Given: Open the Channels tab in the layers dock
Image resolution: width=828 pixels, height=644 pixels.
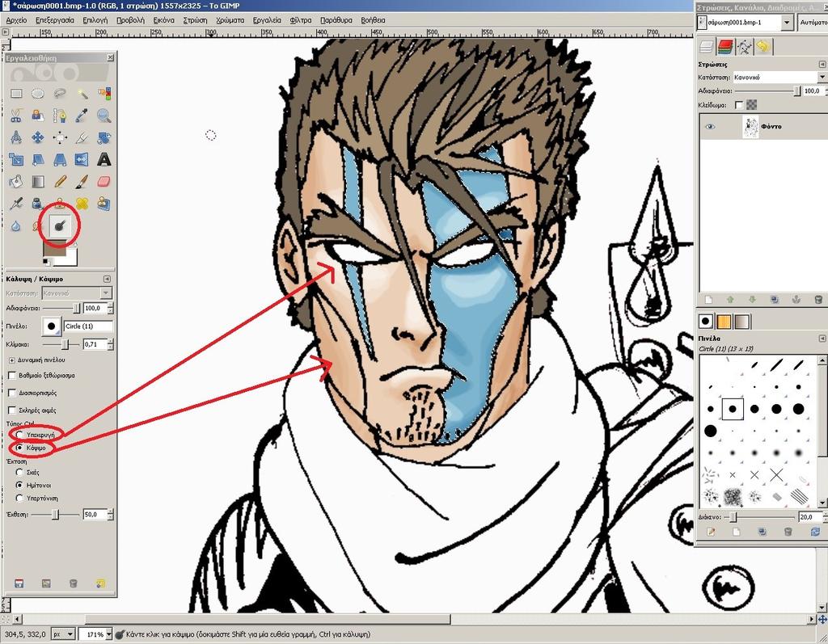Looking at the screenshot, I should pyautogui.click(x=725, y=47).
